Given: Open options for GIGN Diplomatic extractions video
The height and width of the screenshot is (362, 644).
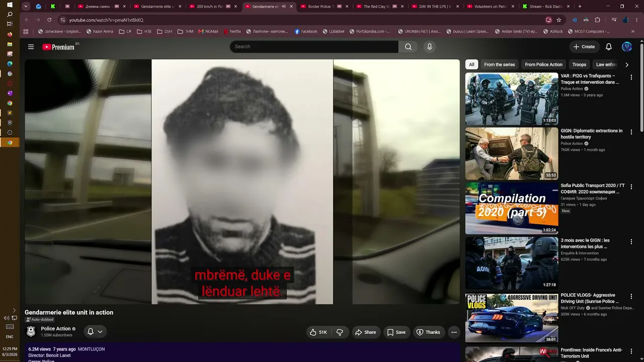Looking at the screenshot, I should [x=631, y=132].
